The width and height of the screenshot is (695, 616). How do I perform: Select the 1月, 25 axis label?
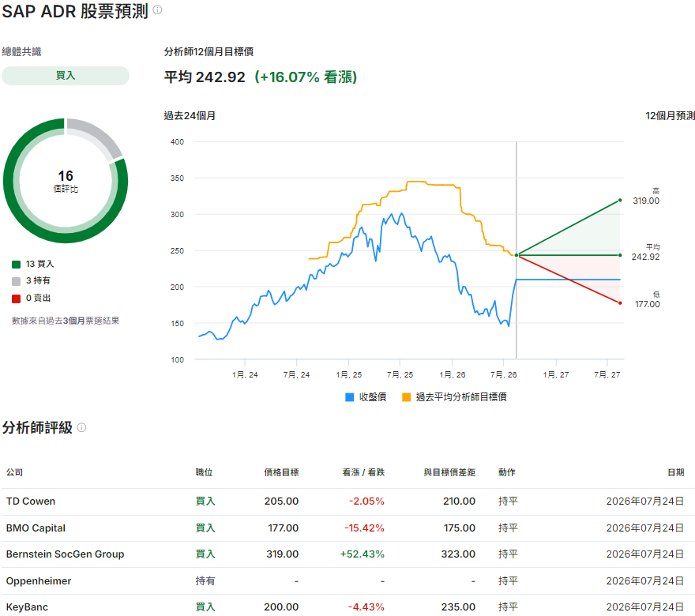click(349, 375)
